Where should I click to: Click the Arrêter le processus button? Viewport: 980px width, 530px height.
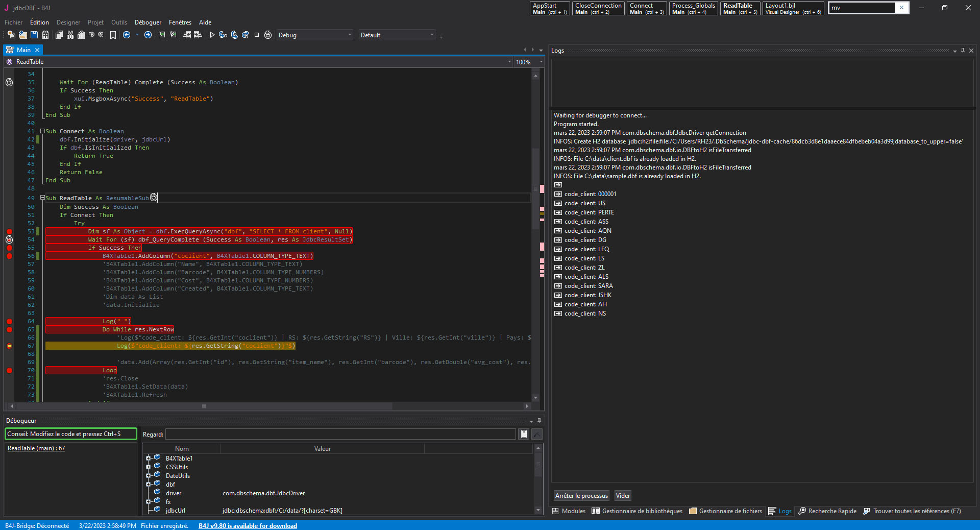tap(581, 496)
